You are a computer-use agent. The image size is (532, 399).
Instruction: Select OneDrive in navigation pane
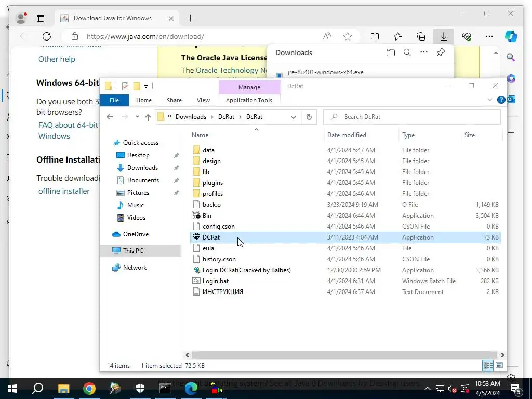coord(136,234)
